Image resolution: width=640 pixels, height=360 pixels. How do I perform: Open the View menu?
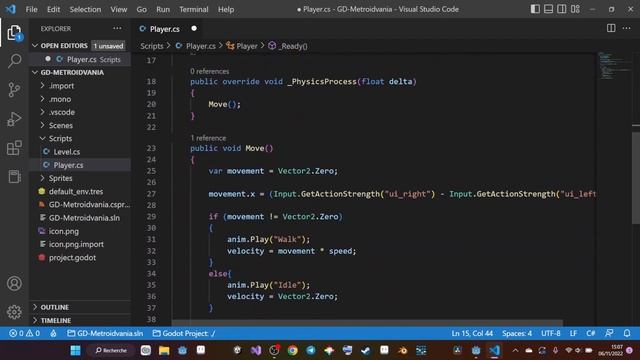tap(119, 9)
